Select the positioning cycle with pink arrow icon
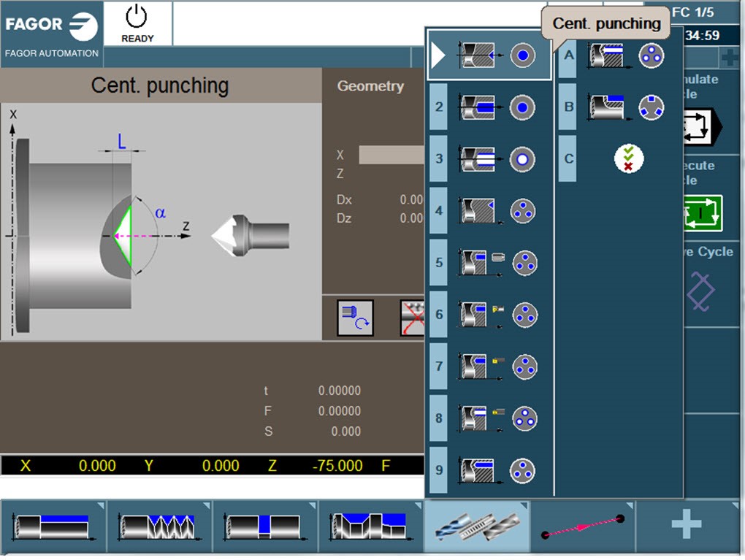The image size is (745, 560). tap(581, 526)
